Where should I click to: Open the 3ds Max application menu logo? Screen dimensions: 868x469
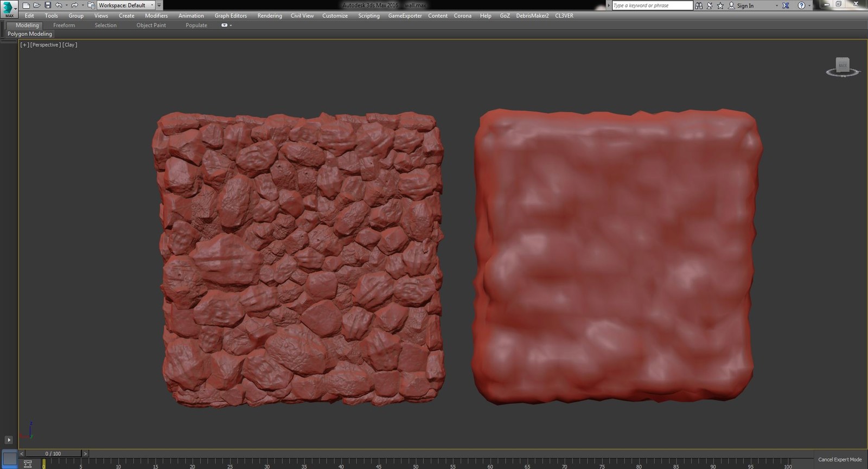click(8, 8)
